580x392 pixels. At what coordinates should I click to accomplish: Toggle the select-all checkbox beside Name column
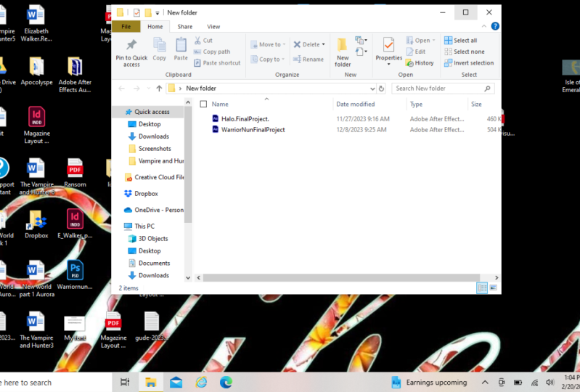pos(203,105)
